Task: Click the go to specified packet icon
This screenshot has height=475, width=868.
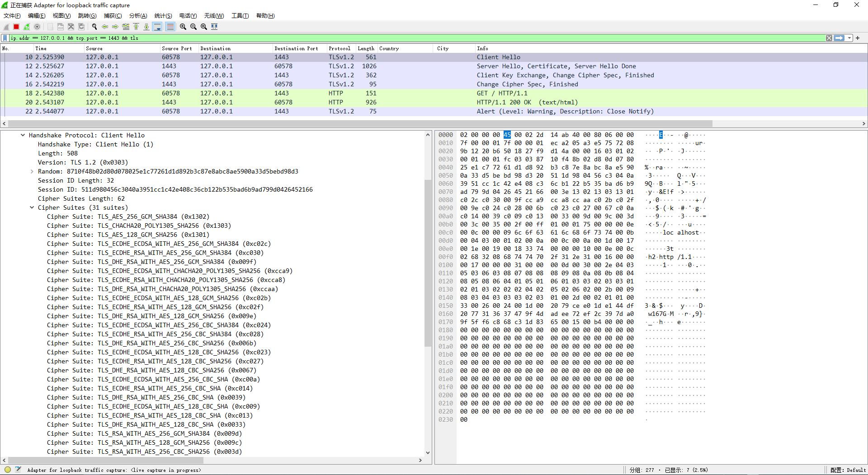Action: pos(126,27)
